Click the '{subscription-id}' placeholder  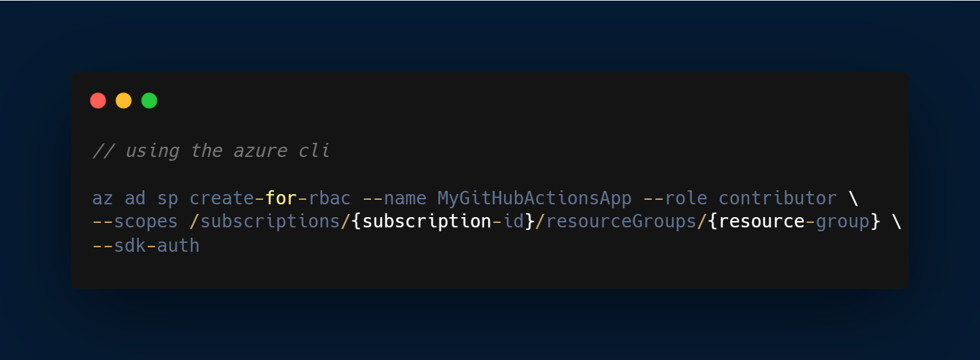click(x=443, y=222)
